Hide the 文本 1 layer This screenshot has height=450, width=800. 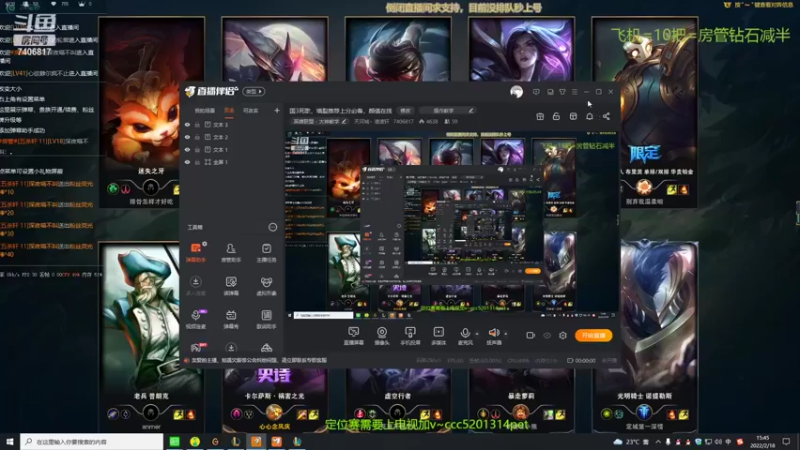187,149
